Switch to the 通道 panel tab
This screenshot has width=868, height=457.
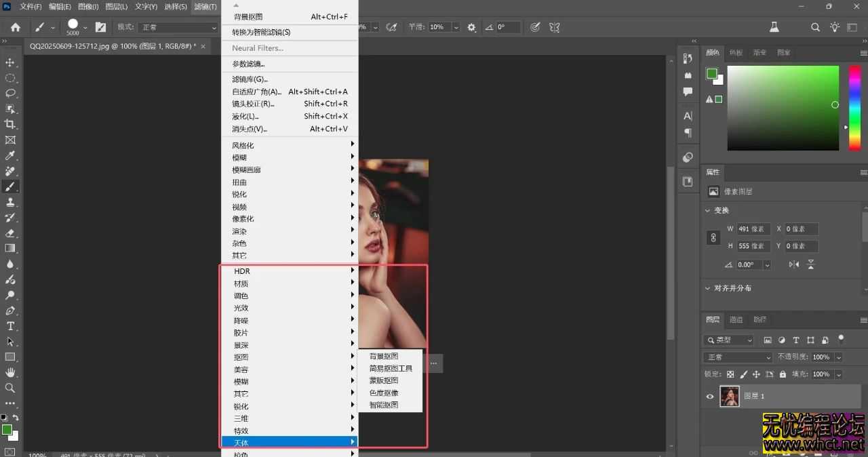[x=735, y=319]
